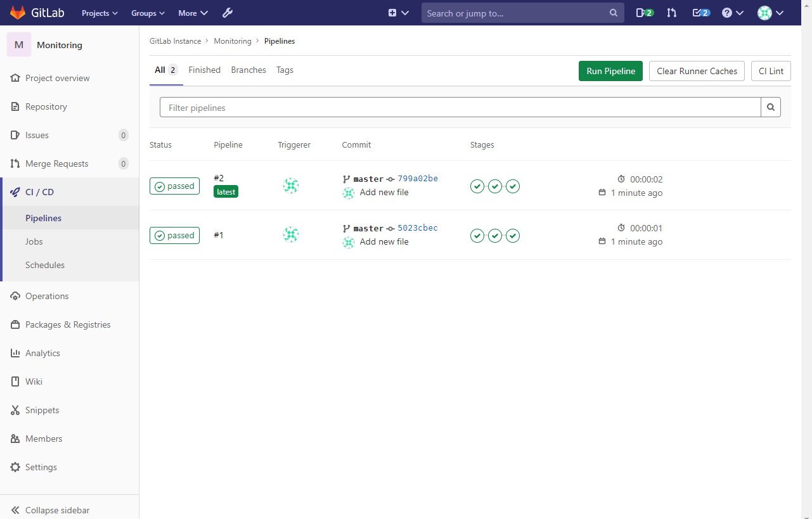This screenshot has height=519, width=812.
Task: Open commit 799a02be link
Action: coord(418,178)
